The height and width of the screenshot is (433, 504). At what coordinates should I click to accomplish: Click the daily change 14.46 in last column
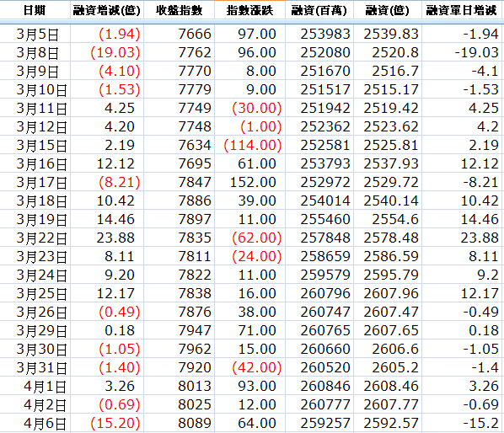coord(461,219)
